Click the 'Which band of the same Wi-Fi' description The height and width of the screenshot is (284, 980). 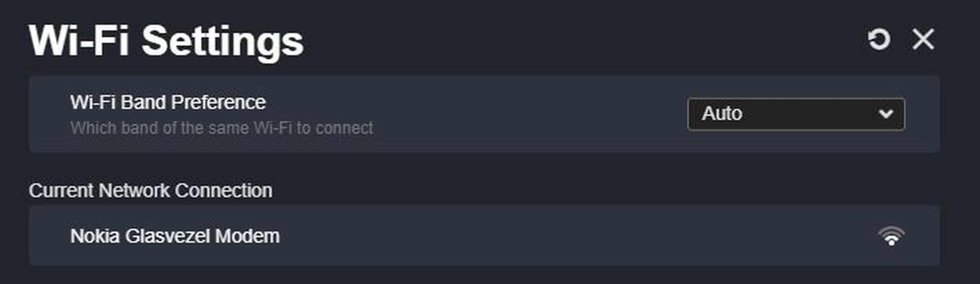point(221,128)
